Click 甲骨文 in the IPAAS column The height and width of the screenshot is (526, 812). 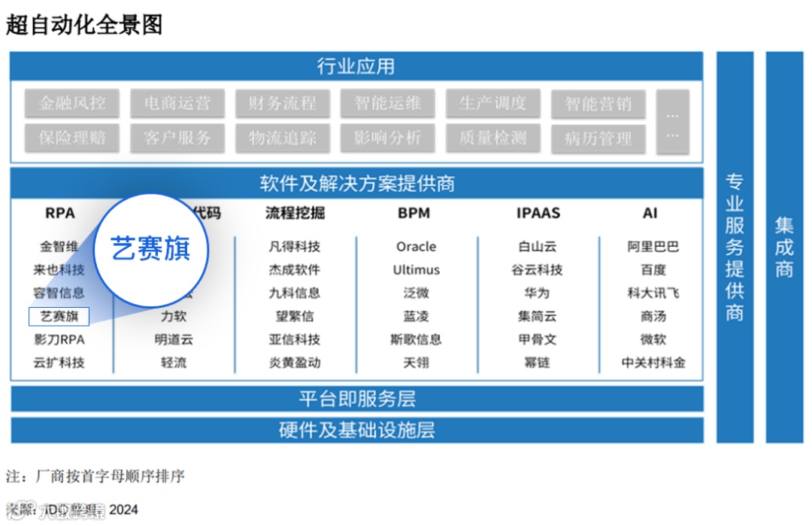pyautogui.click(x=538, y=339)
